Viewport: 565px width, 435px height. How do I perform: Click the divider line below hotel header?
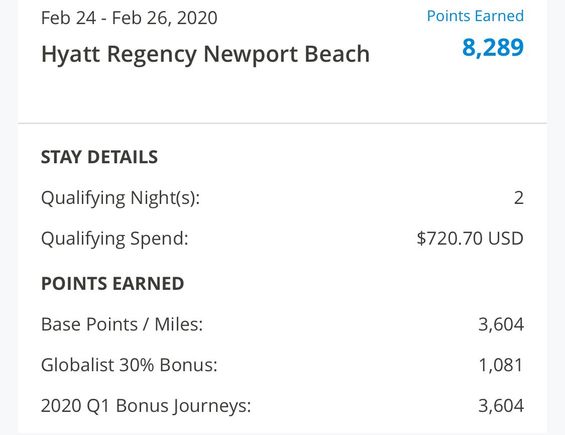(x=282, y=123)
